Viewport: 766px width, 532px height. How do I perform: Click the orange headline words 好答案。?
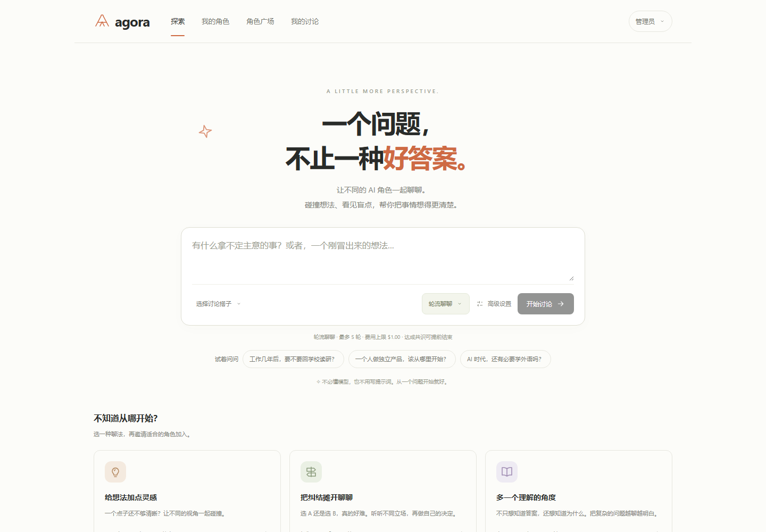click(426, 159)
